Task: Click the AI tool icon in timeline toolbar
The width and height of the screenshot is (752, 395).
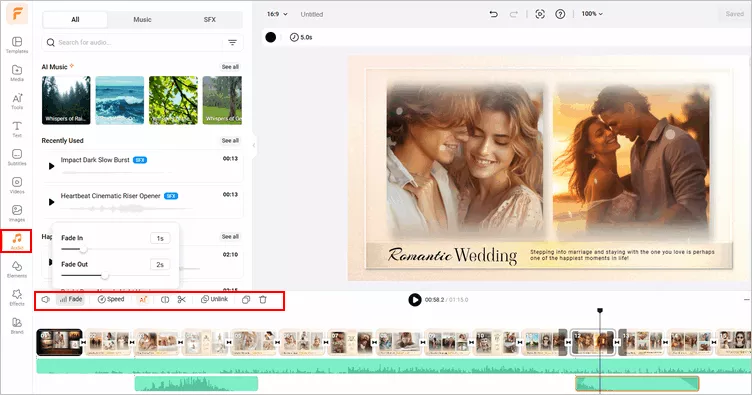Action: click(143, 299)
